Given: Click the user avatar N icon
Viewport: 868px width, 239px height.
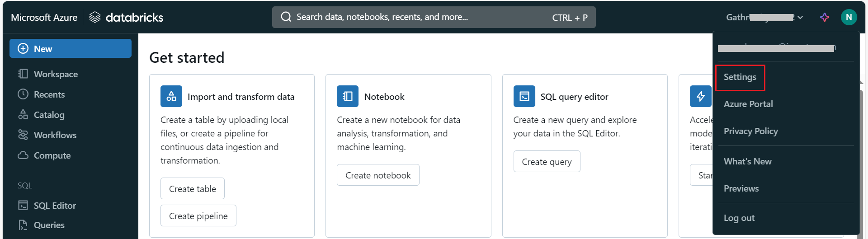Looking at the screenshot, I should (849, 17).
